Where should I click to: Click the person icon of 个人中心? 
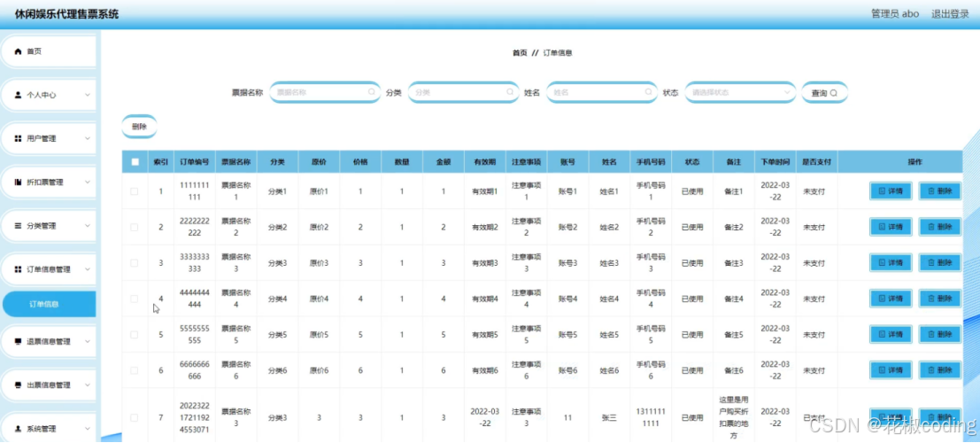[x=18, y=95]
